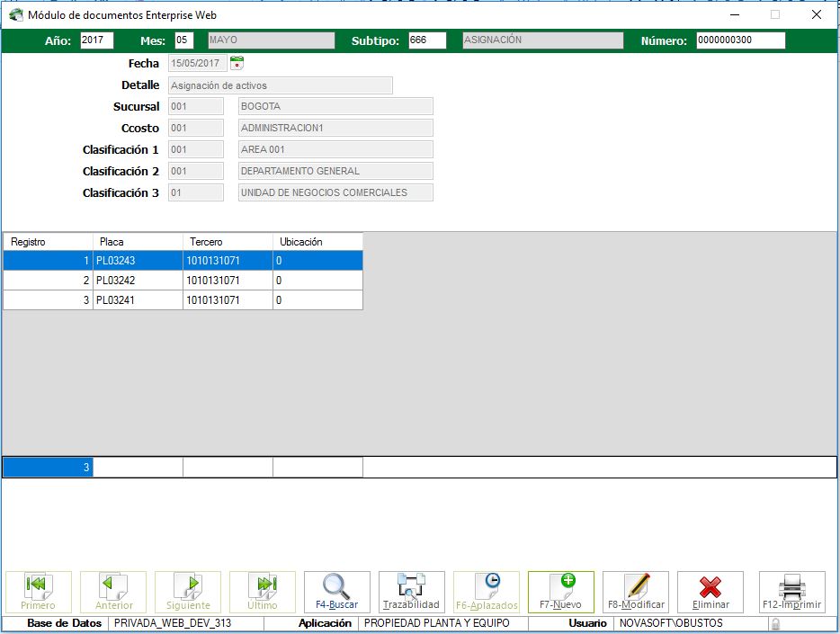
Task: Click the Tercero column header
Action: 228,241
